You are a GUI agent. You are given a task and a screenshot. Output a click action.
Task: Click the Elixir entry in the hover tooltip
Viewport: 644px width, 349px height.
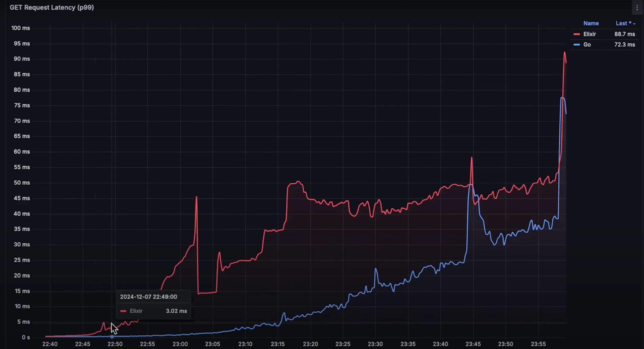(136, 311)
